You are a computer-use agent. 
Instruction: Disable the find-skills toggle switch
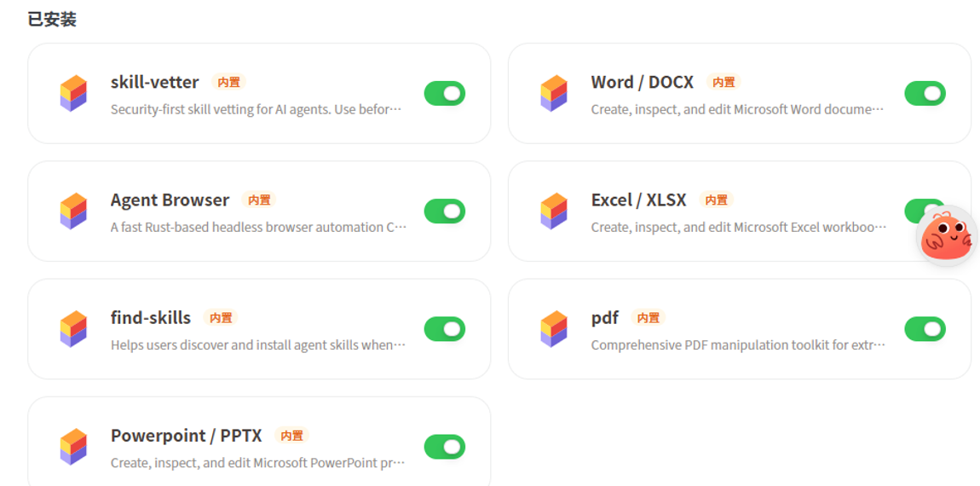click(x=444, y=328)
